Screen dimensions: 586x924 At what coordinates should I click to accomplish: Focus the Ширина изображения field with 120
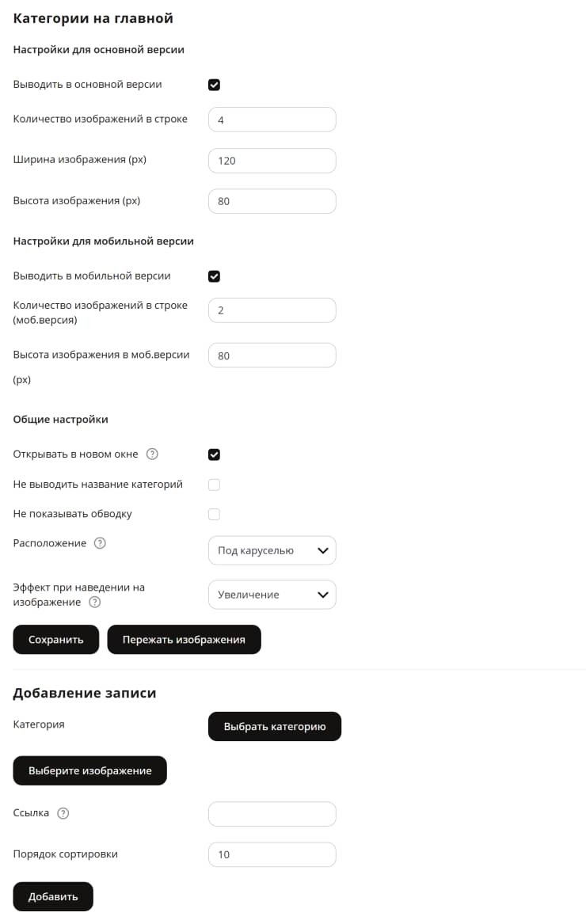[x=272, y=160]
